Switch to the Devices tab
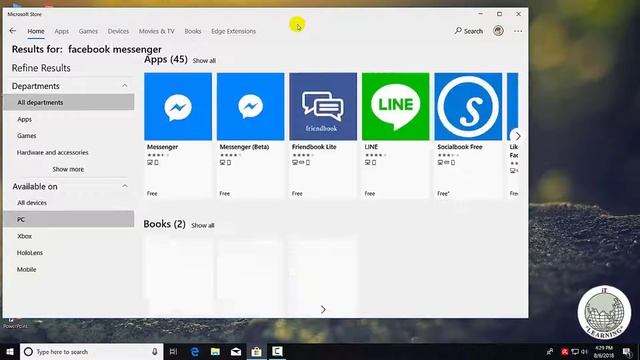640x360 pixels. pos(118,31)
